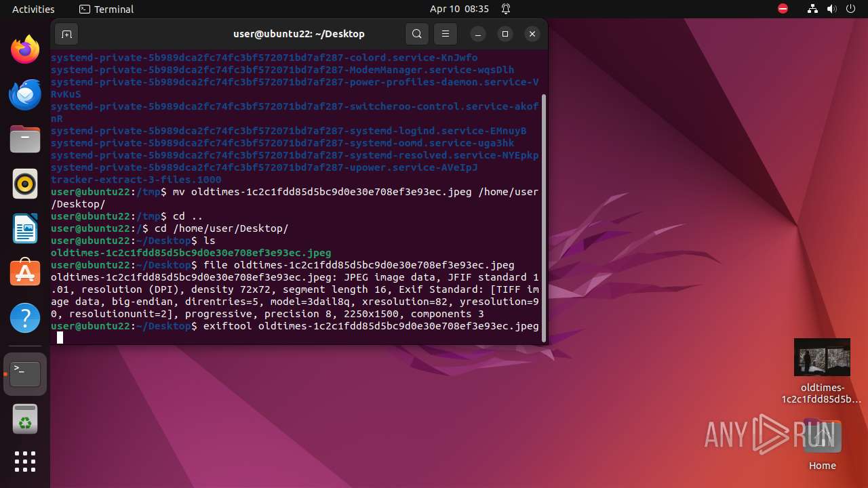Close the terminal window
Viewport: 868px width, 488px height.
point(532,34)
